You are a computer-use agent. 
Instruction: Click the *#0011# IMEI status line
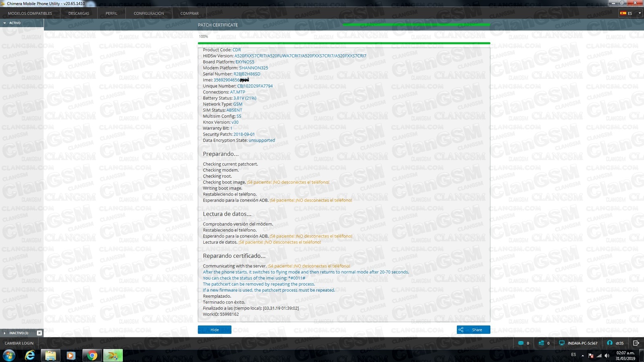[x=254, y=278]
